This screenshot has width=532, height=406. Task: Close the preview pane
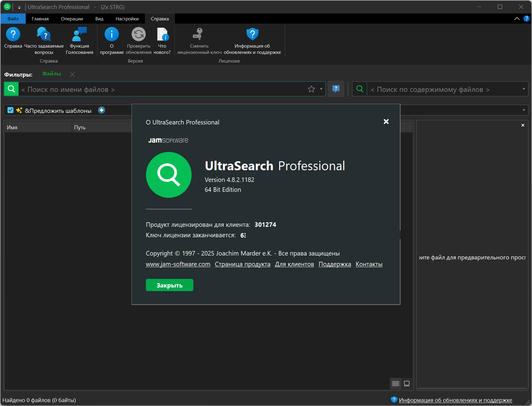523,125
